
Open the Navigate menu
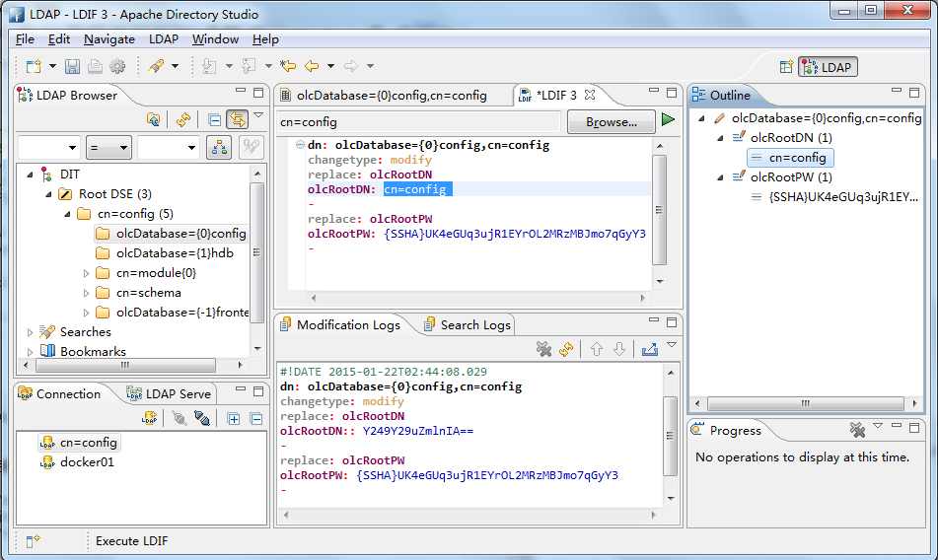[x=108, y=39]
